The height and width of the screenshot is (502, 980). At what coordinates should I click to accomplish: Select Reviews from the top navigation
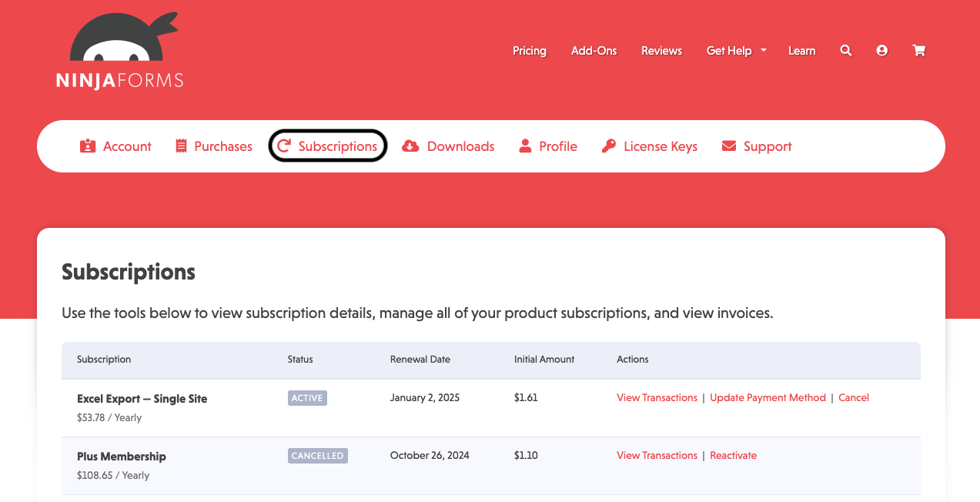coord(661,51)
